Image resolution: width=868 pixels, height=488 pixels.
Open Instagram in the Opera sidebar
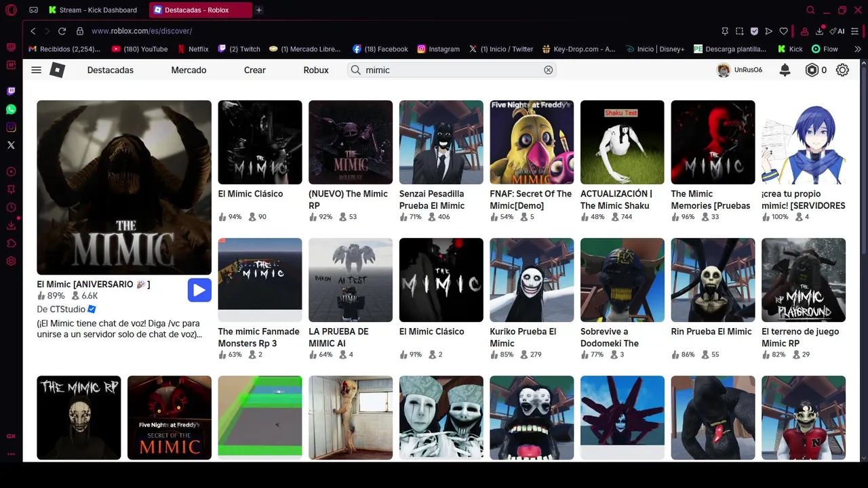click(x=11, y=127)
